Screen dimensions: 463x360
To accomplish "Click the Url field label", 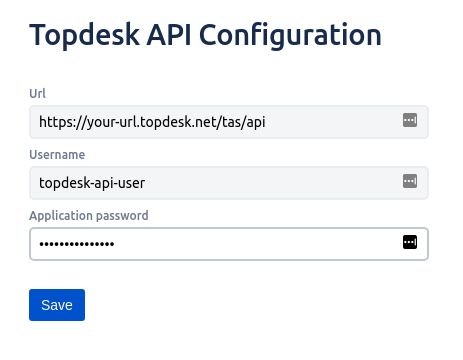I will click(x=37, y=93).
